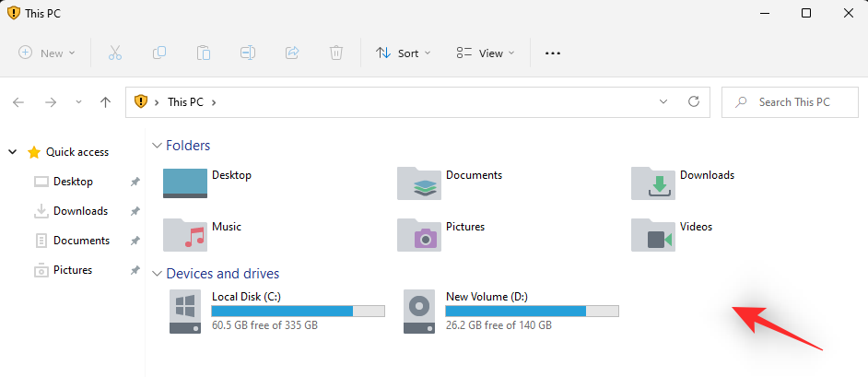Select the Documents folder icon in Folders
This screenshot has height=377, width=868.
[419, 183]
